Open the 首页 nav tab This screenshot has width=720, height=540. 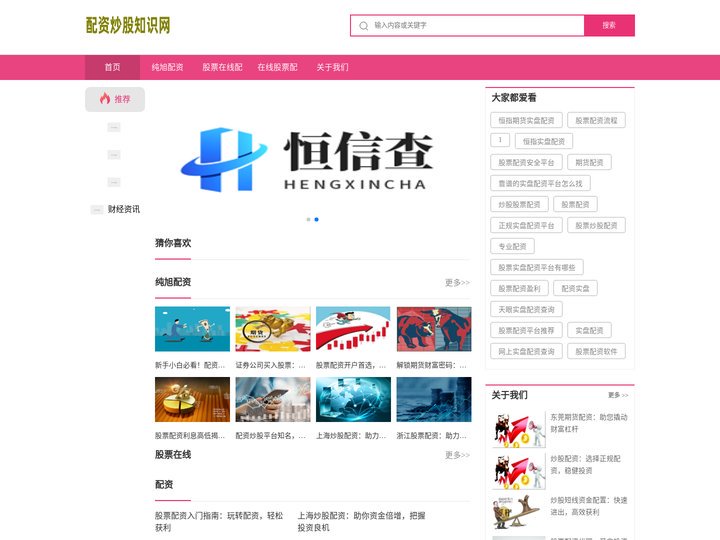tap(112, 68)
